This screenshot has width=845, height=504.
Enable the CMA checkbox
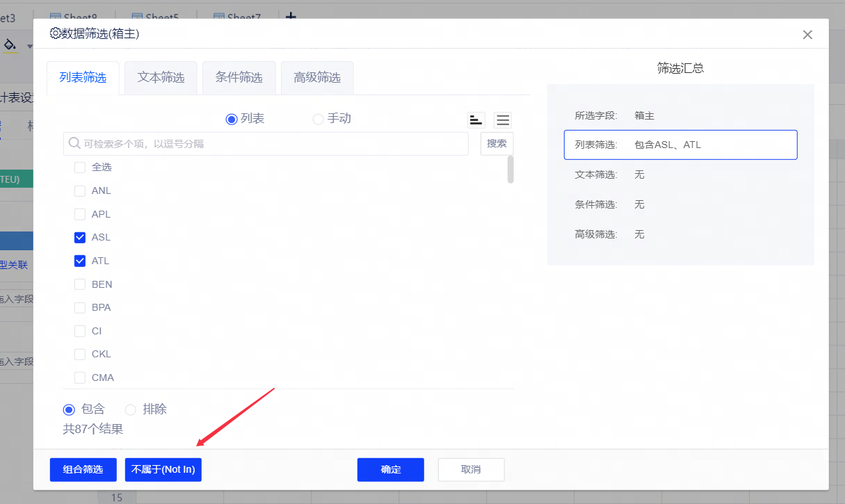[x=80, y=377]
